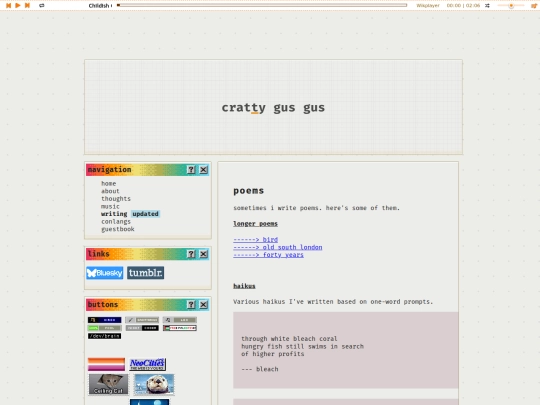Open help for navigation panel

[x=191, y=169]
